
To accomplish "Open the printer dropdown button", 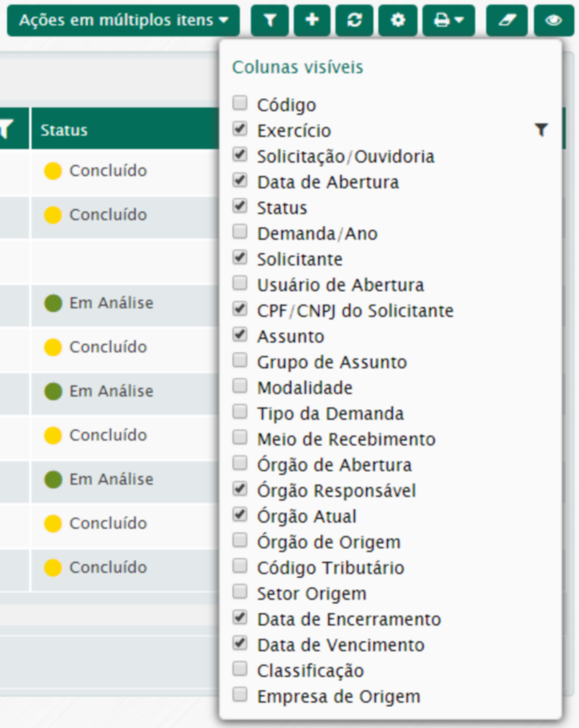I will (449, 20).
